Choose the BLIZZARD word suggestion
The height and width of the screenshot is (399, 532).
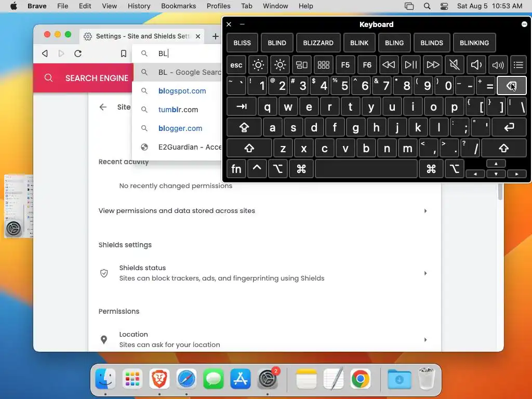[x=318, y=43]
